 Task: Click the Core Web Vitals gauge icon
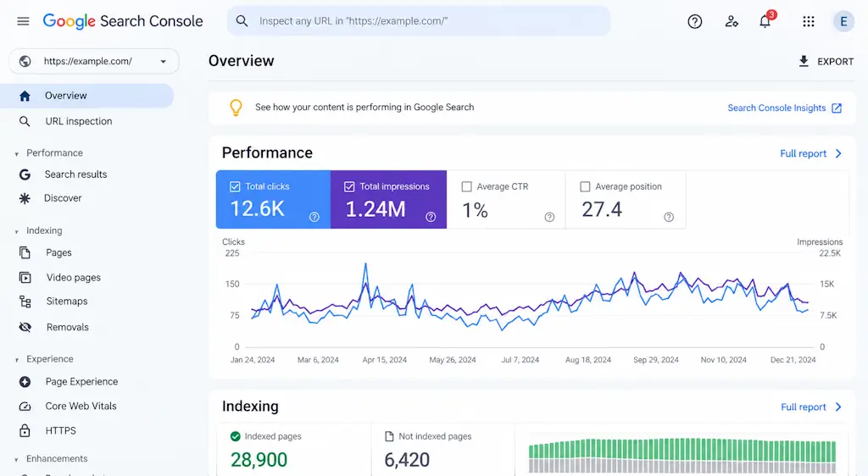[x=25, y=407]
